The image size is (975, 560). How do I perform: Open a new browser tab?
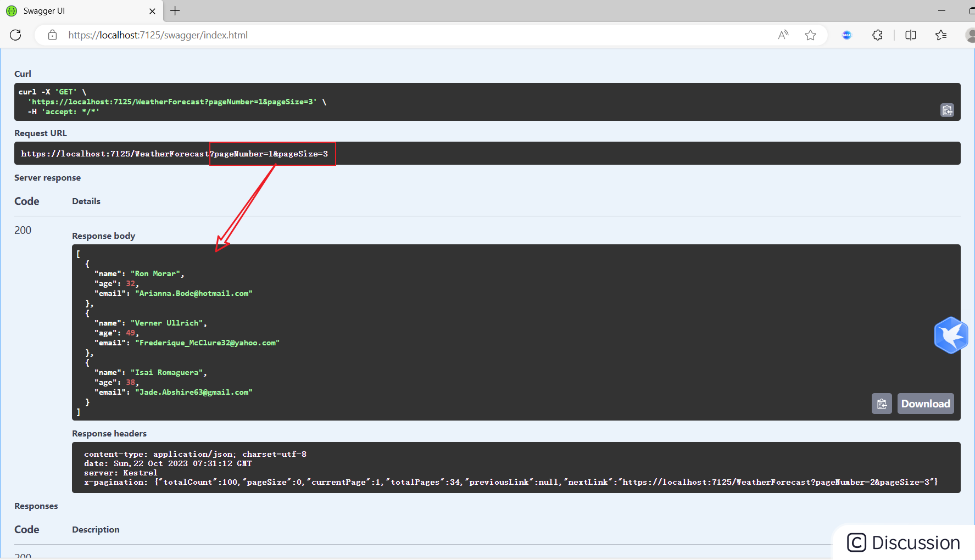tap(175, 11)
